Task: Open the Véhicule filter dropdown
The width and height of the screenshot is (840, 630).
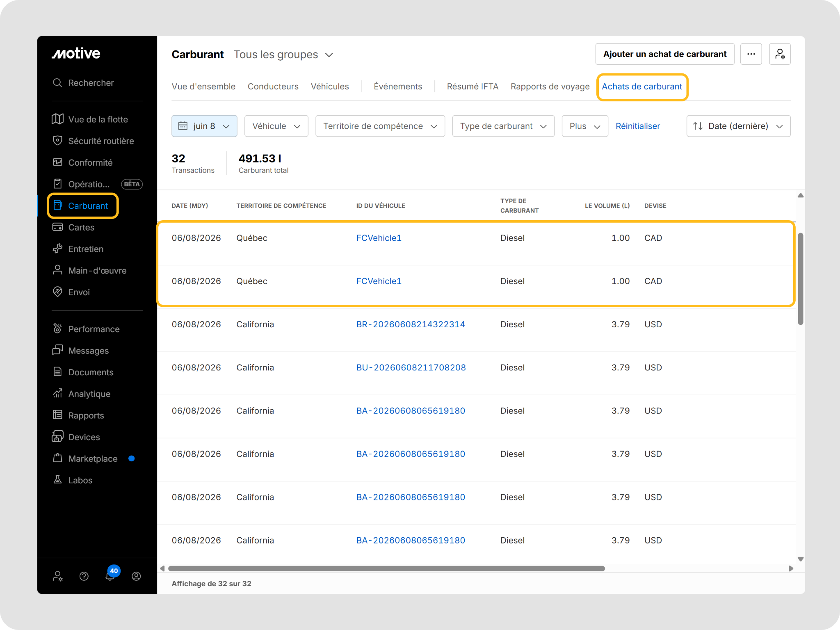Action: tap(276, 126)
